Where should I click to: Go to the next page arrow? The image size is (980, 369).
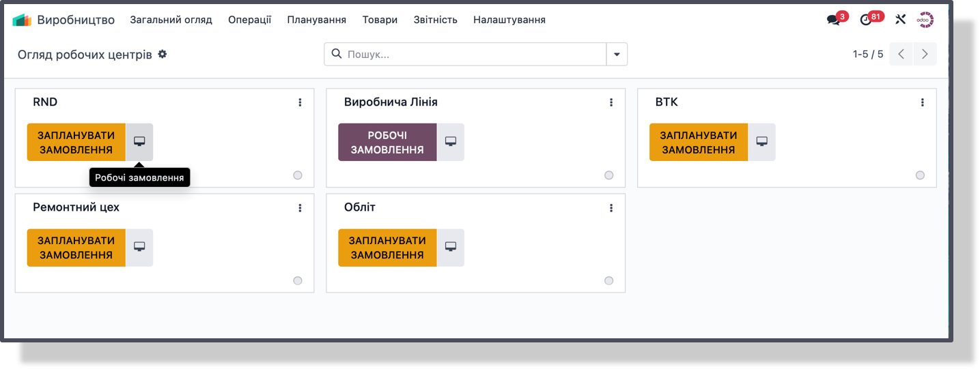pos(925,54)
